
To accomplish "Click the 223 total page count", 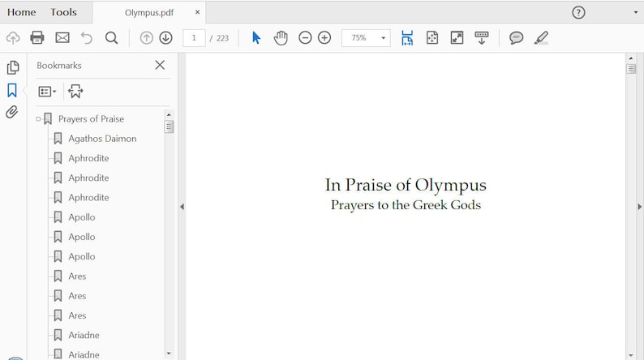I will (222, 38).
